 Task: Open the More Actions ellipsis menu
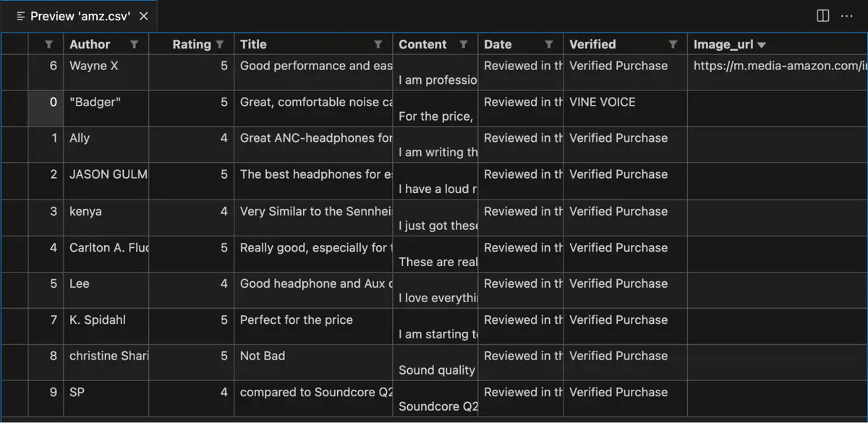point(846,16)
